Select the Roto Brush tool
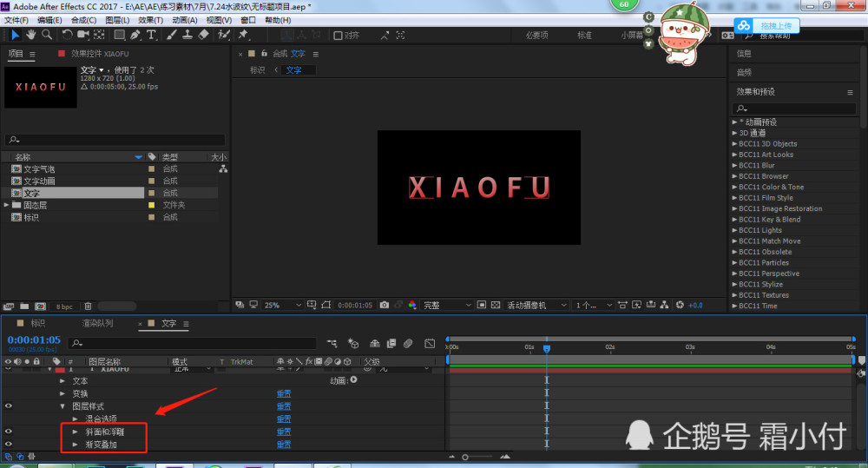This screenshot has width=868, height=468. tap(224, 35)
